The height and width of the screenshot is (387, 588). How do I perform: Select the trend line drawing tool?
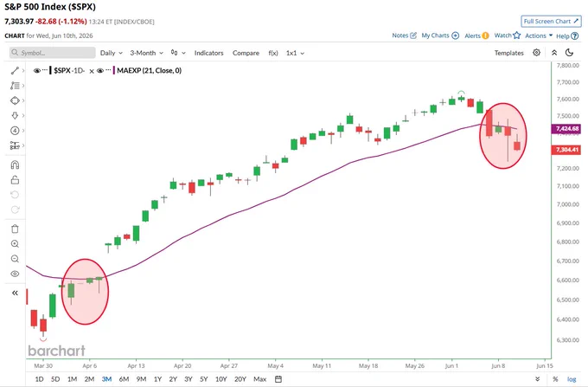[15, 71]
